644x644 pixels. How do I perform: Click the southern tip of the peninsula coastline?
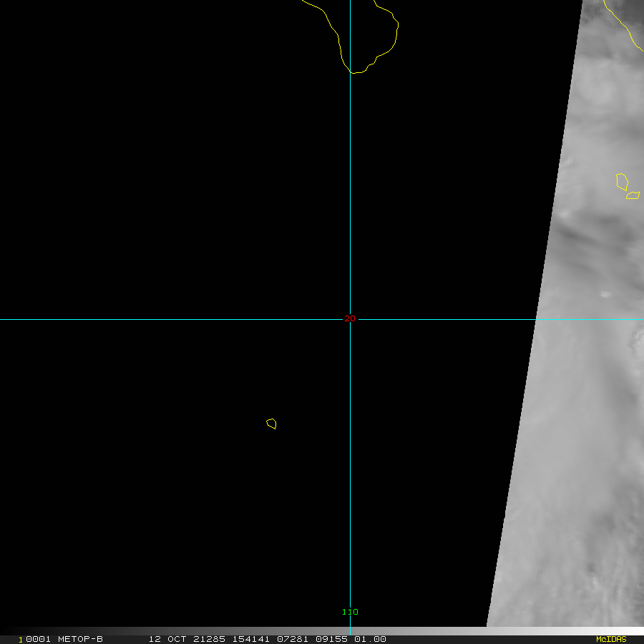tap(354, 72)
